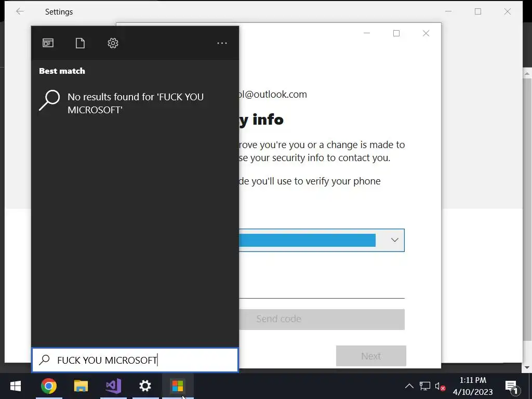
Task: Open the Action Center notifications icon
Action: pyautogui.click(x=512, y=387)
